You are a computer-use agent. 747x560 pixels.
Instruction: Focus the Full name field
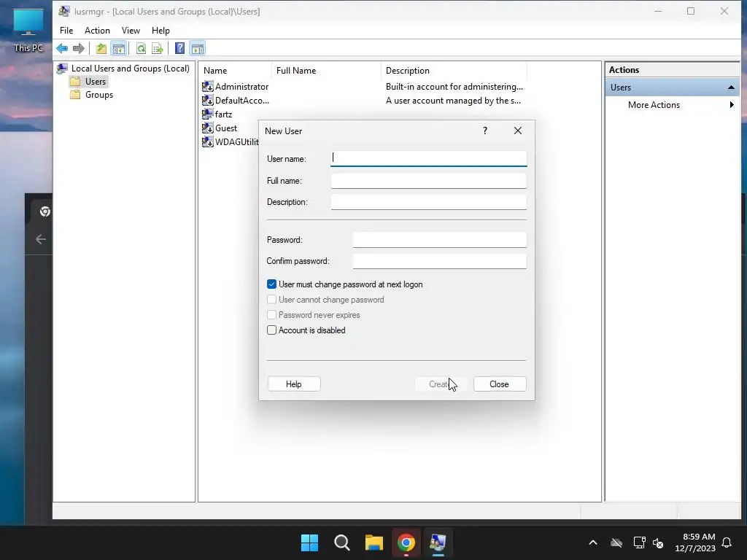tap(429, 181)
